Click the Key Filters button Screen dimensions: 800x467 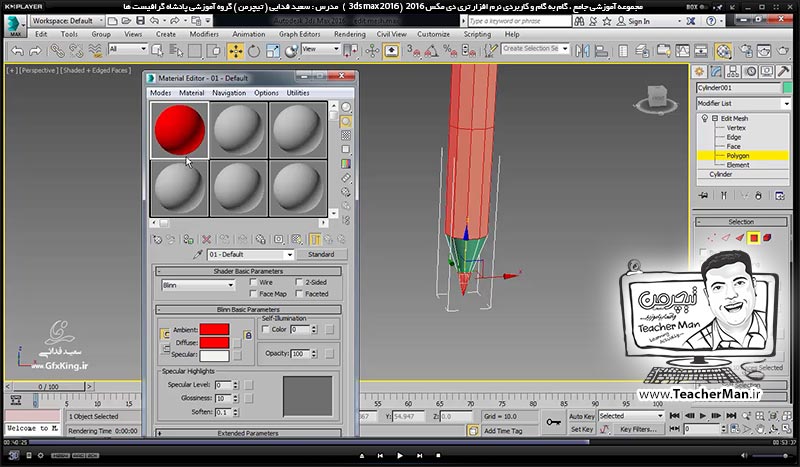[638, 429]
